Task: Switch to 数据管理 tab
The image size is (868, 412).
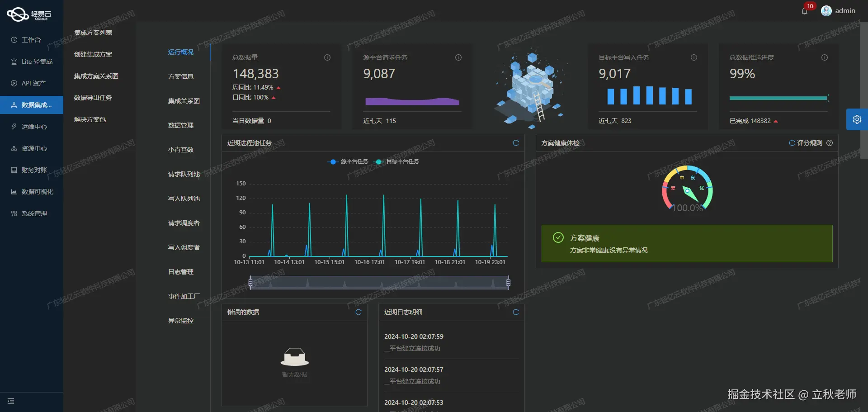Action: coord(181,125)
